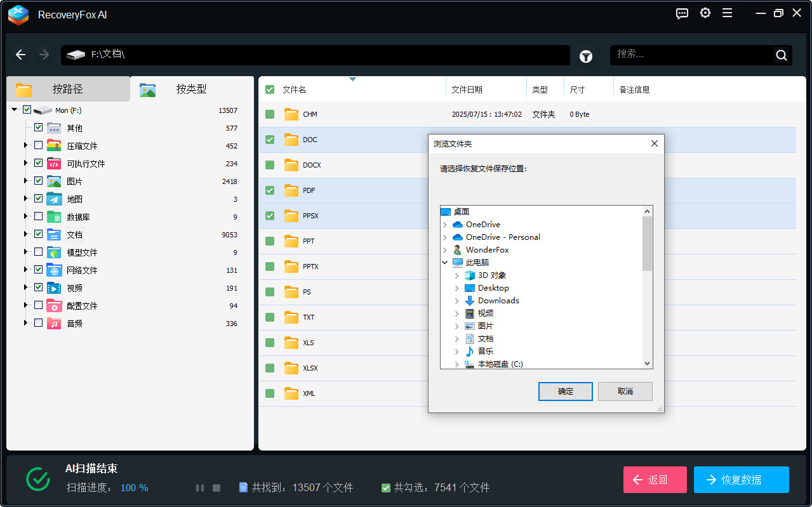Click the blue 恢复数据 button
The height and width of the screenshot is (507, 812).
tap(741, 480)
